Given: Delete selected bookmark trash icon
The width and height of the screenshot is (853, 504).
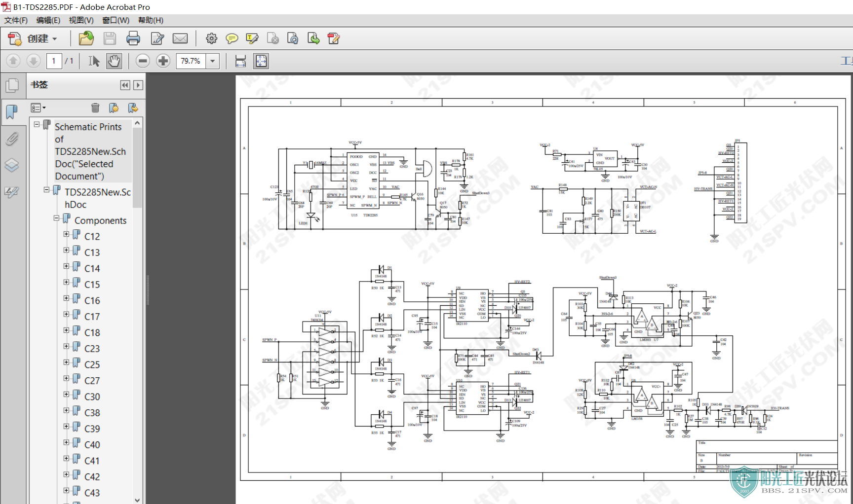Looking at the screenshot, I should 95,108.
